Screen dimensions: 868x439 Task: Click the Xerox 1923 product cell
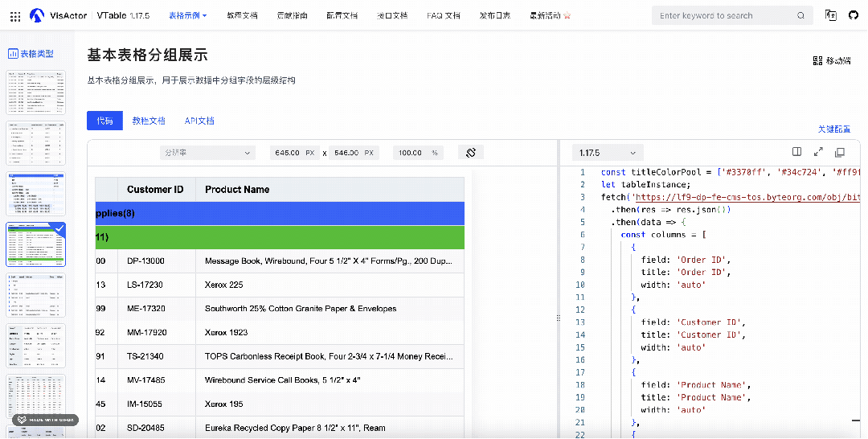click(330, 333)
